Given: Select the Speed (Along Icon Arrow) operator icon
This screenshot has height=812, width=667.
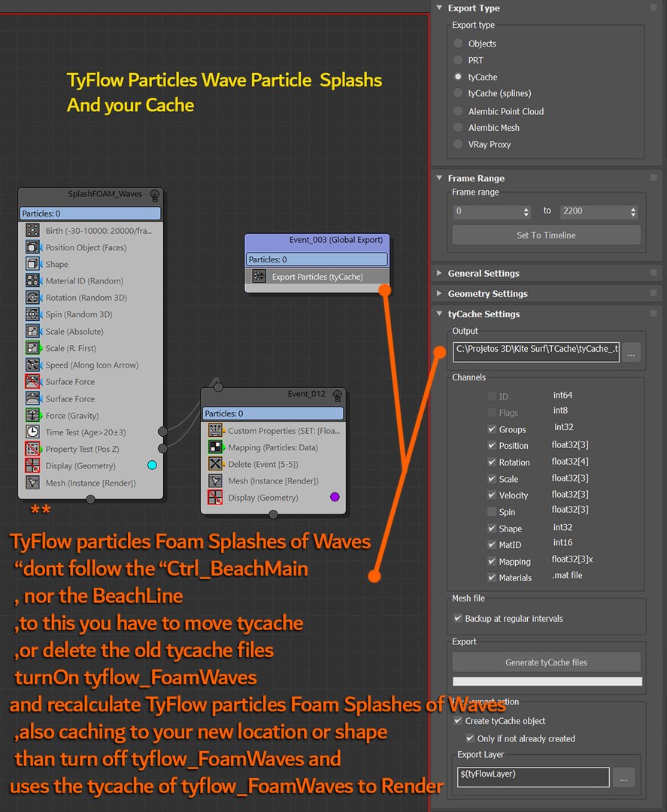Looking at the screenshot, I should 32,365.
